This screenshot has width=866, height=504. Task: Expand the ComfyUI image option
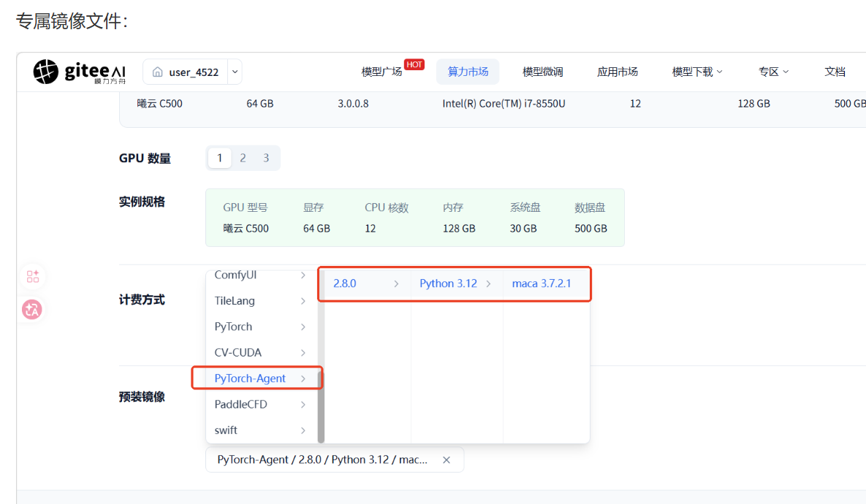260,275
